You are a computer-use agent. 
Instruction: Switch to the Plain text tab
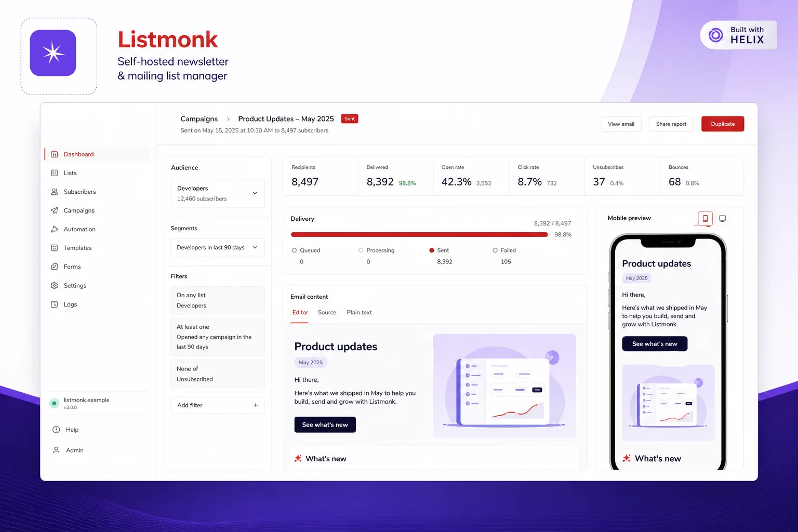pyautogui.click(x=359, y=313)
